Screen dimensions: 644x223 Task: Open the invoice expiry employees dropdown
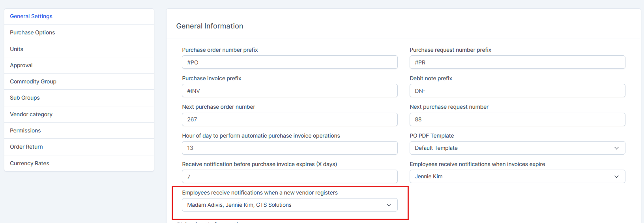tap(517, 176)
